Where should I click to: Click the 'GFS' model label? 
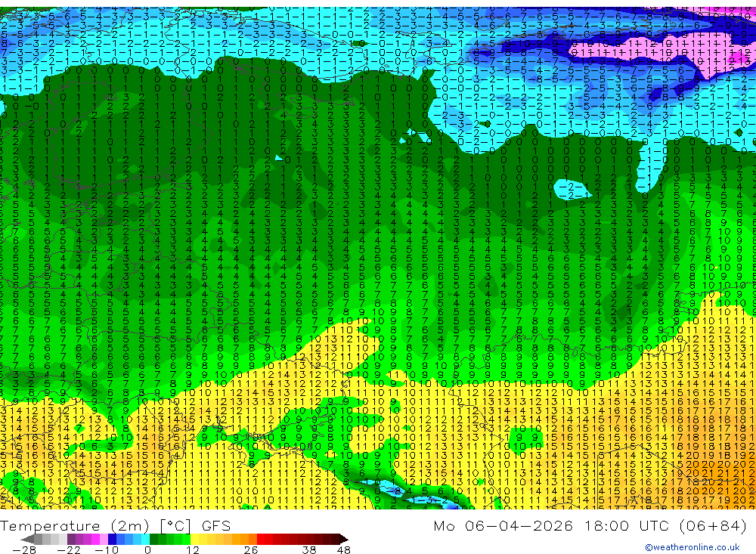(216, 525)
